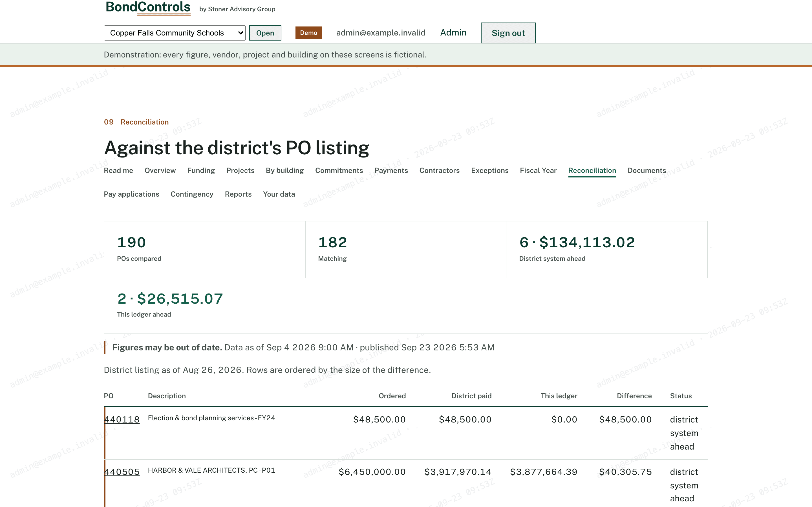Open PO 440505 link
This screenshot has height=507, width=812.
(122, 472)
